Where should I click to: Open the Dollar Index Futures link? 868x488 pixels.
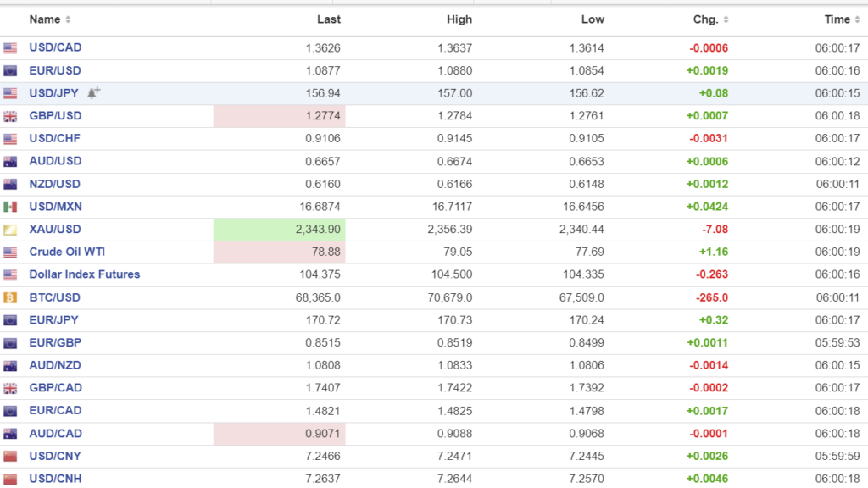click(84, 274)
